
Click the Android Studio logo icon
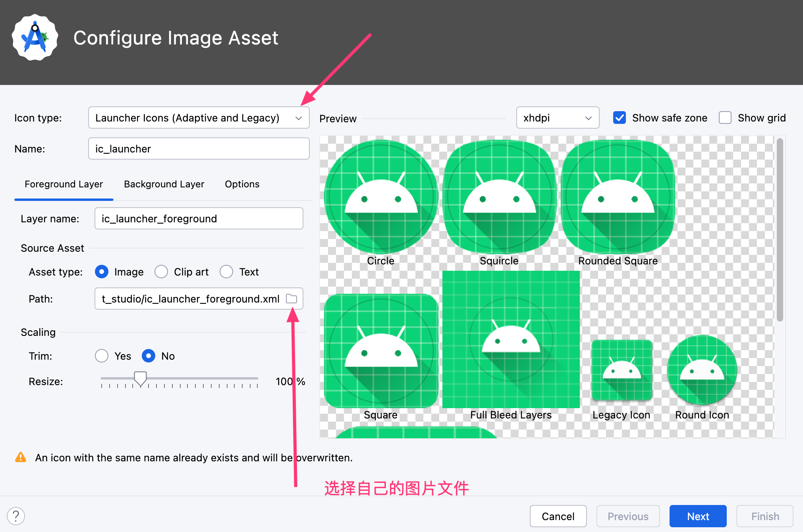click(x=35, y=38)
